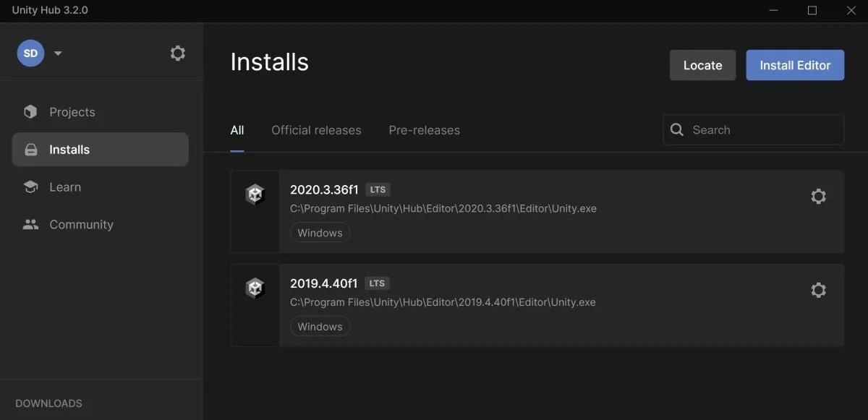Viewport: 868px width, 420px height.
Task: Open Unity Hub preferences gear
Action: point(177,53)
